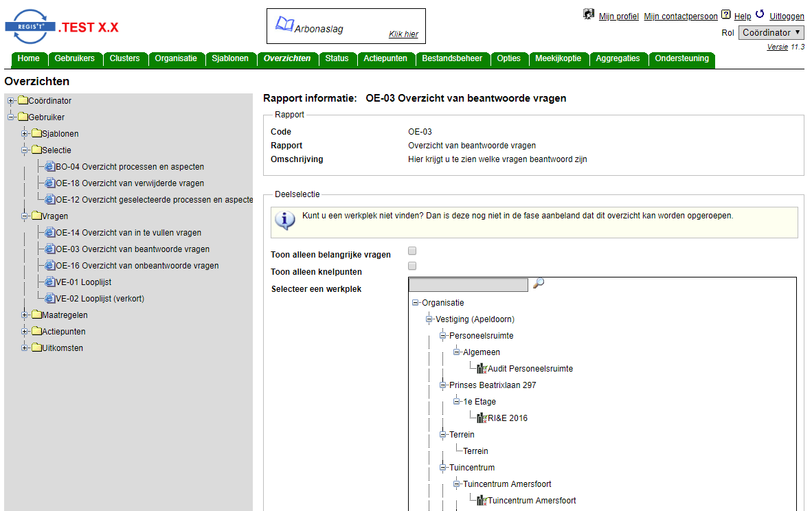Switch to the Gebruikers tab
This screenshot has width=812, height=511.
tap(75, 59)
